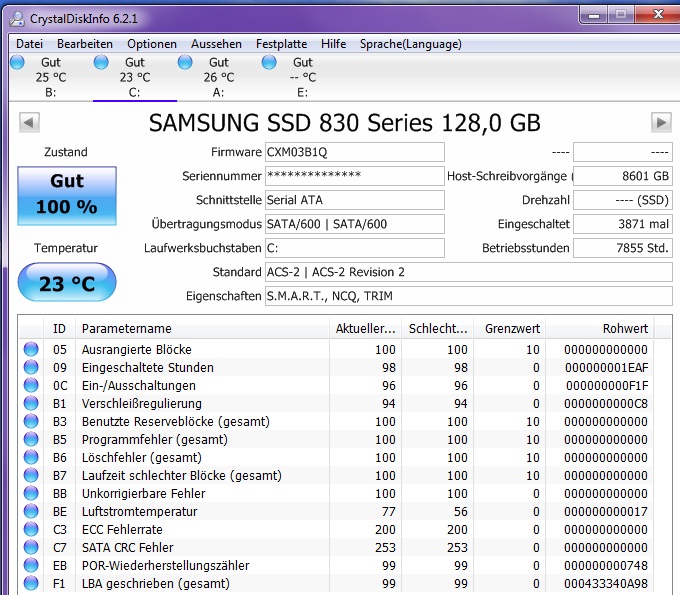This screenshot has height=595, width=680.
Task: Click status icon of Laufzeit schlechter Blöcke row
Action: pyautogui.click(x=31, y=475)
